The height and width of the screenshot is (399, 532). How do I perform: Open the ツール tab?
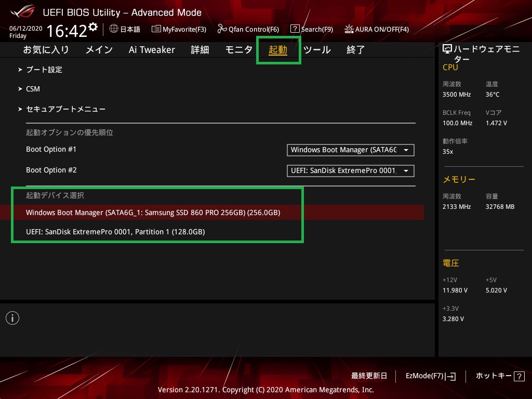[x=317, y=50]
